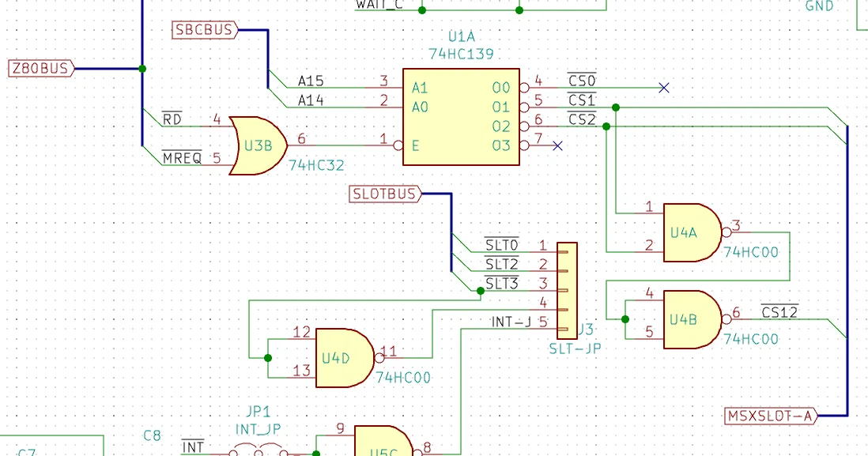Image resolution: width=868 pixels, height=456 pixels.
Task: Click the RD net label
Action: click(x=172, y=119)
